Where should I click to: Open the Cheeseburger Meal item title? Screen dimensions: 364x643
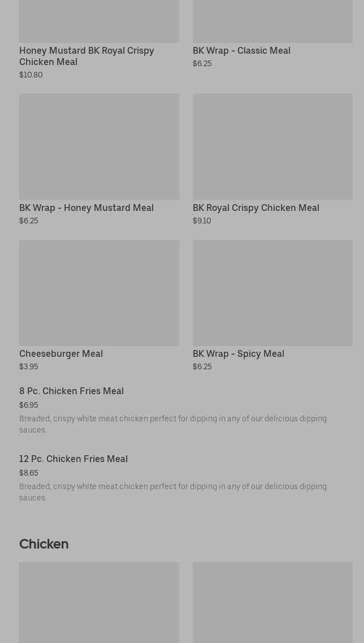pyautogui.click(x=61, y=354)
